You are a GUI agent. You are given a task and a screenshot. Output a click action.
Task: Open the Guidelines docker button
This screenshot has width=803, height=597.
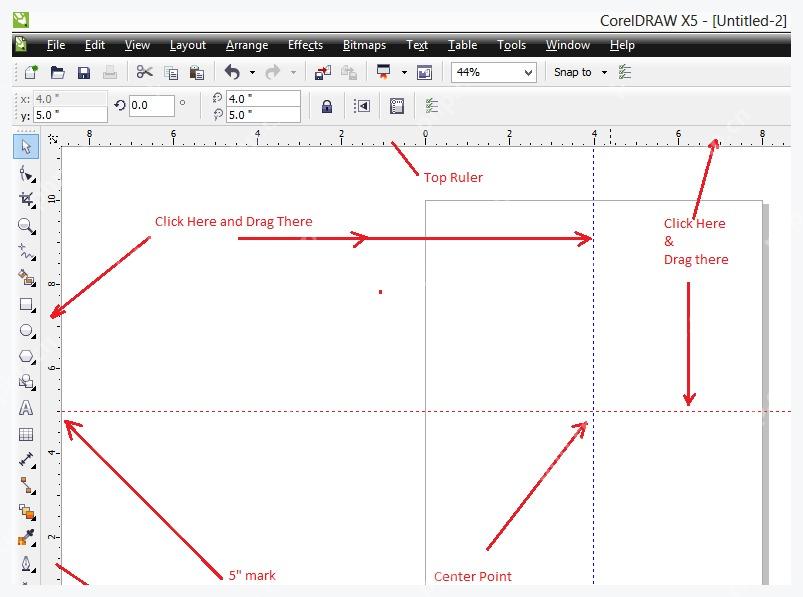click(397, 106)
